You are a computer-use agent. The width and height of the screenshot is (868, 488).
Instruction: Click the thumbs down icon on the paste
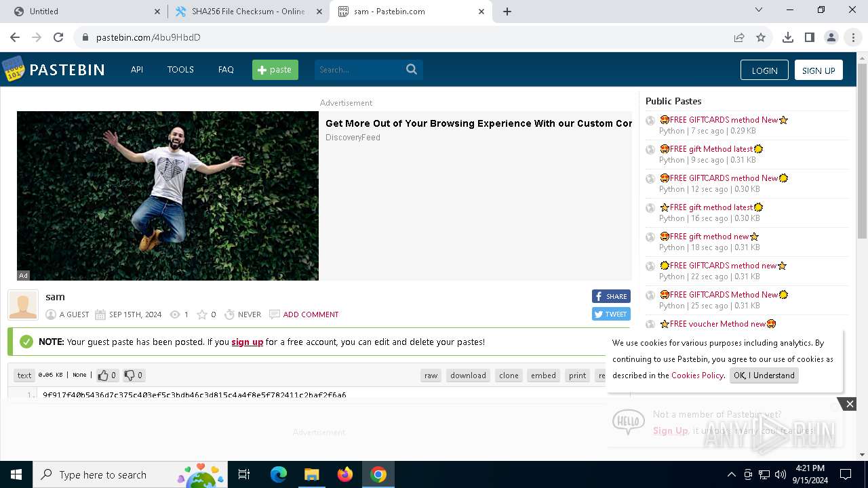130,375
